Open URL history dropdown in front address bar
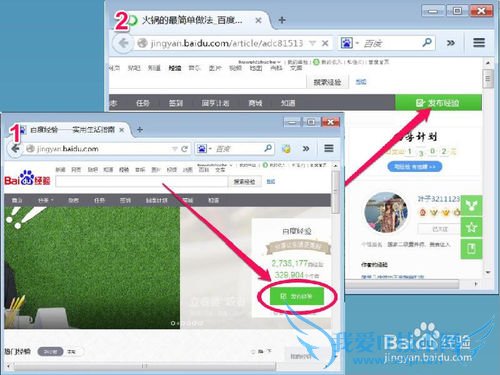Screen dimensions: 500x375 coord(174,149)
